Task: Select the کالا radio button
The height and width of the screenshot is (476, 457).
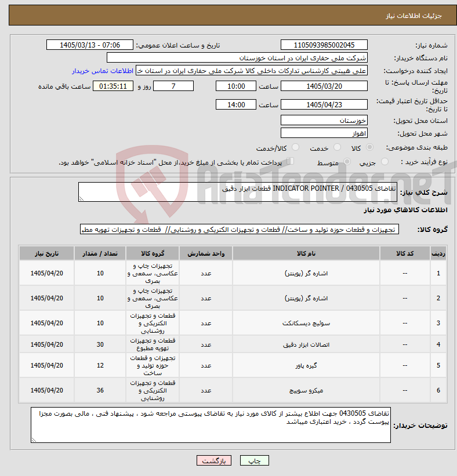Action: [369, 147]
